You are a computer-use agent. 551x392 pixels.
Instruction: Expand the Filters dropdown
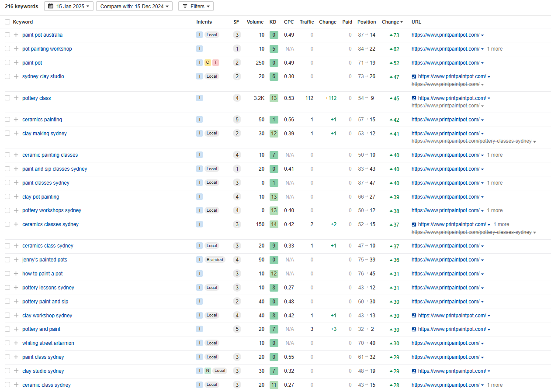(196, 7)
